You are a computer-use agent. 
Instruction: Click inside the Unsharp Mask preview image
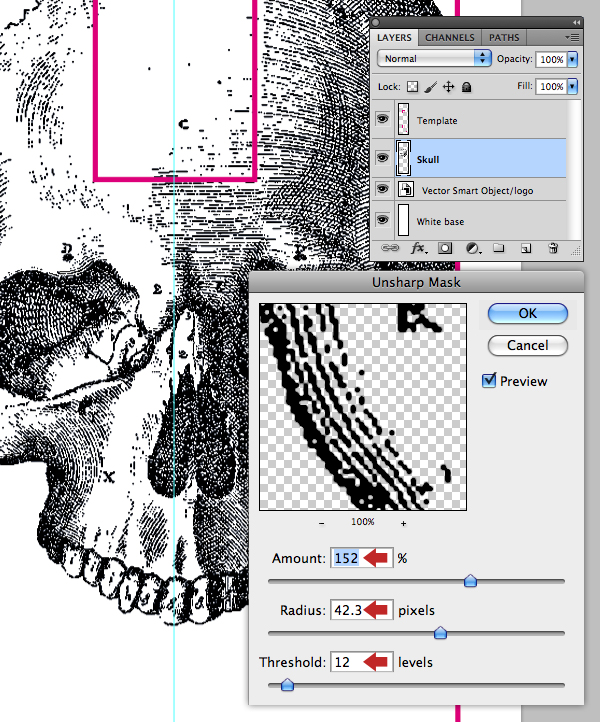363,407
